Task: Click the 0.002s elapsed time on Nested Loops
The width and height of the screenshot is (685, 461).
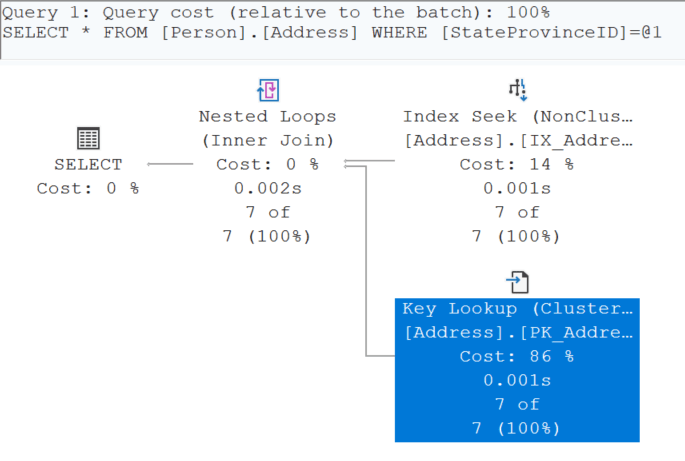Action: coord(267,188)
